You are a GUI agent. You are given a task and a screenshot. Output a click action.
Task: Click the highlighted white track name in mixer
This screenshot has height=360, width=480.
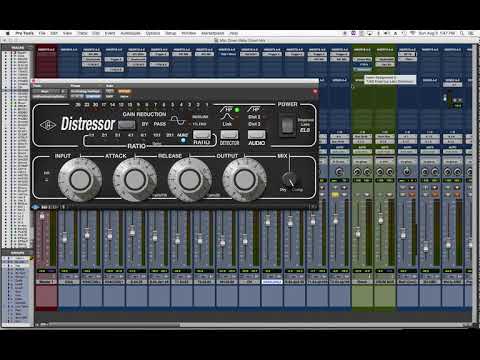[x=272, y=282]
